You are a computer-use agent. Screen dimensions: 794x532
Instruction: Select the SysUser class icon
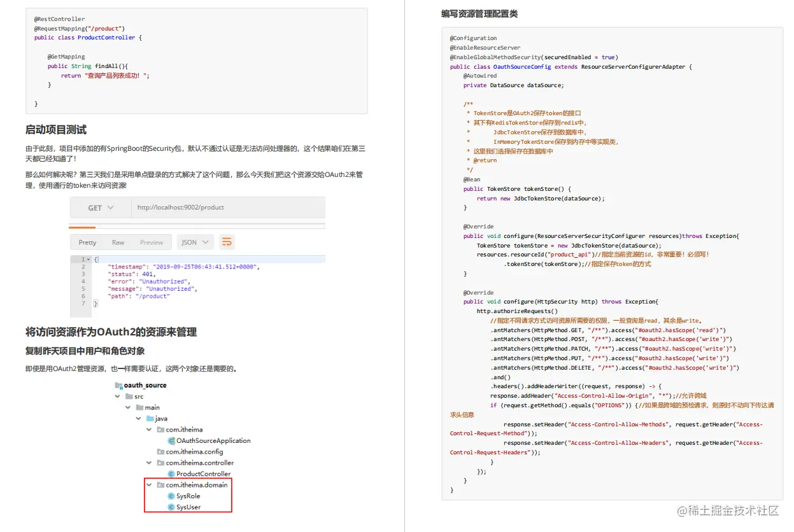(x=172, y=507)
